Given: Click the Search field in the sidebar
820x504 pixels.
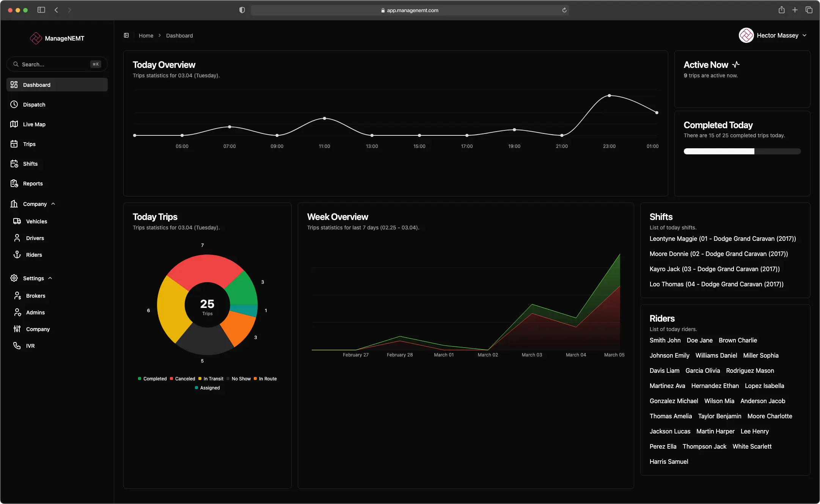Looking at the screenshot, I should tap(57, 64).
